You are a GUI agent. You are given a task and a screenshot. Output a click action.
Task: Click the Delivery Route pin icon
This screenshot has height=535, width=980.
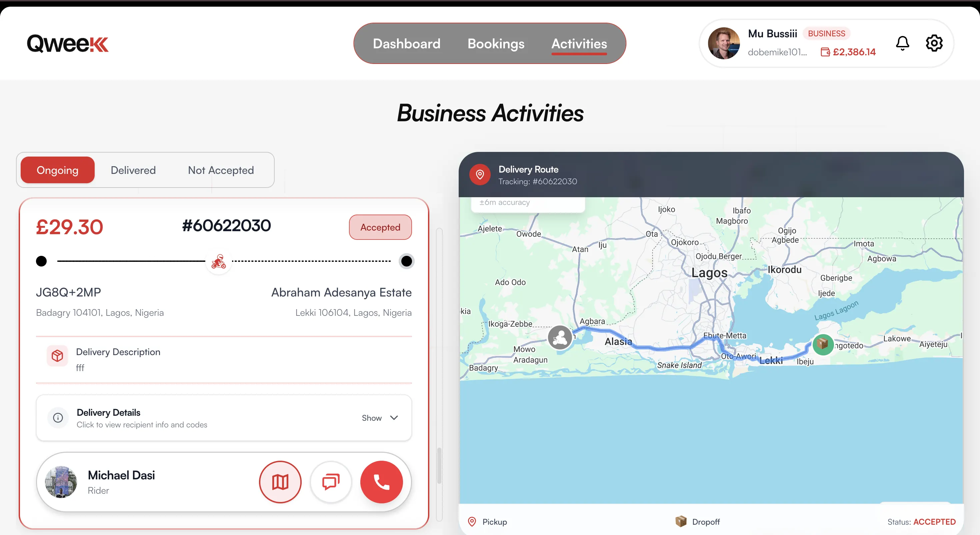480,175
